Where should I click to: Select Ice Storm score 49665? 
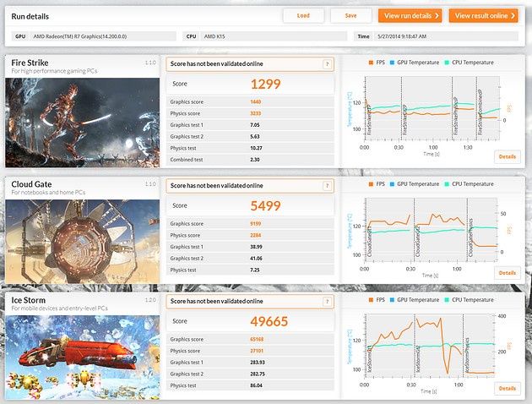pyautogui.click(x=269, y=321)
